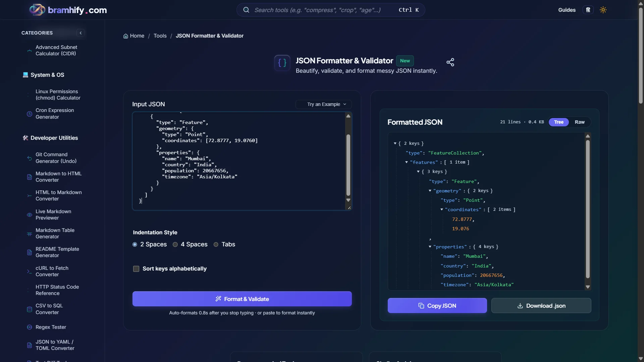Collapse the "coordinates" array node
This screenshot has width=644, height=362.
pyautogui.click(x=442, y=209)
